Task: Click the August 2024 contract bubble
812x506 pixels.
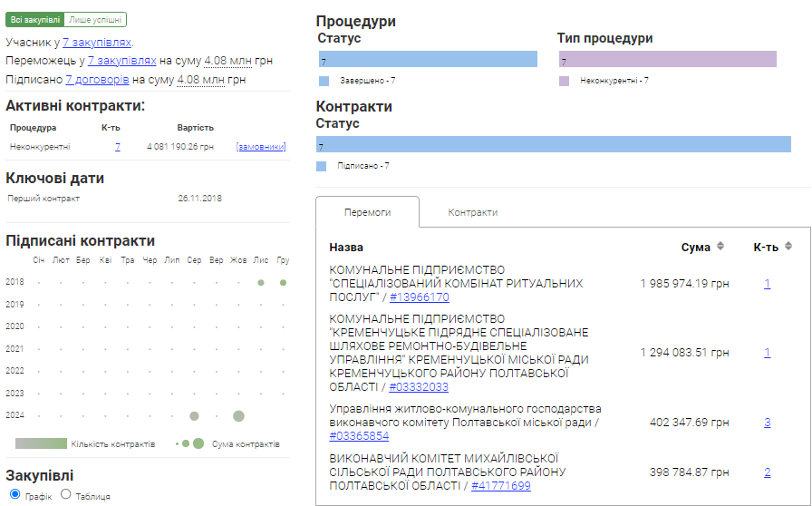Action: 194,416
